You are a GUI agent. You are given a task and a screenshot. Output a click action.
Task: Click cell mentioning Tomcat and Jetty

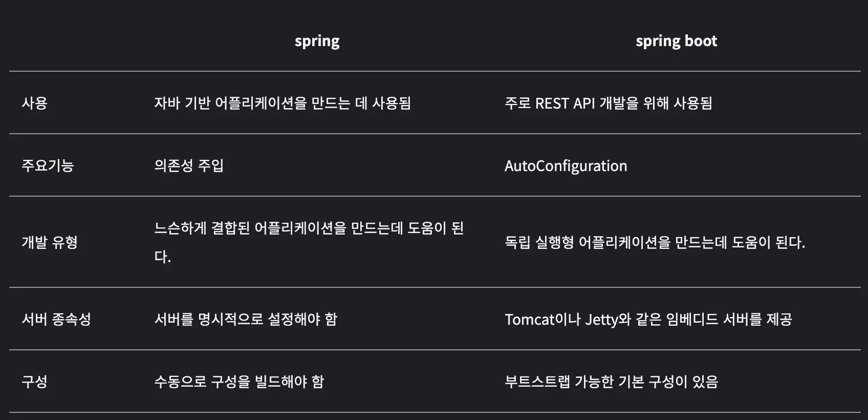click(x=648, y=319)
